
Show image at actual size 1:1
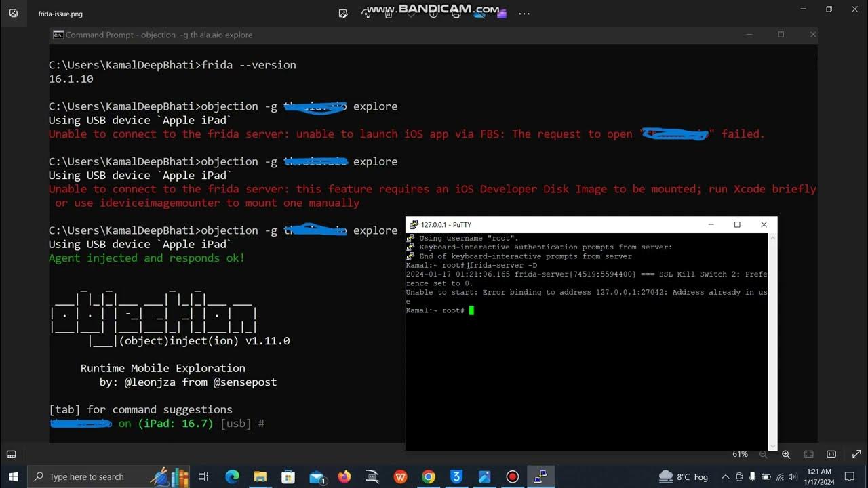click(831, 454)
